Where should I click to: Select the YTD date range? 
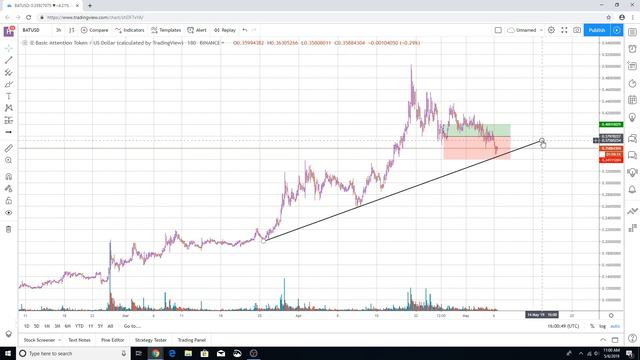coord(80,326)
